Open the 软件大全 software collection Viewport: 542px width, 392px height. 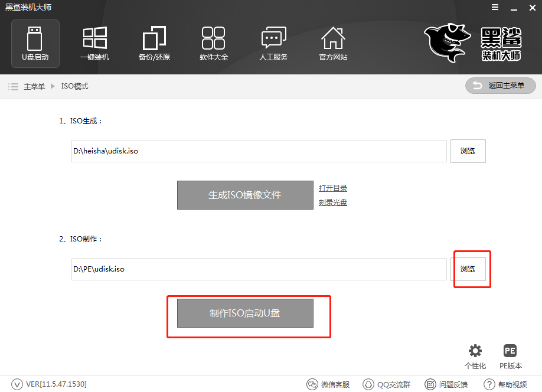(214, 43)
